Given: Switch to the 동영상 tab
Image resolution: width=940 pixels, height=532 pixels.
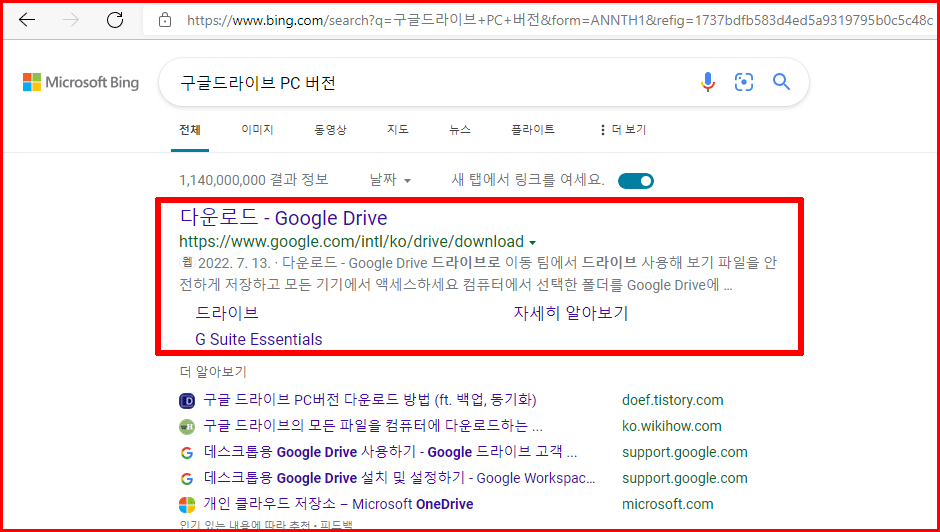Looking at the screenshot, I should (330, 130).
